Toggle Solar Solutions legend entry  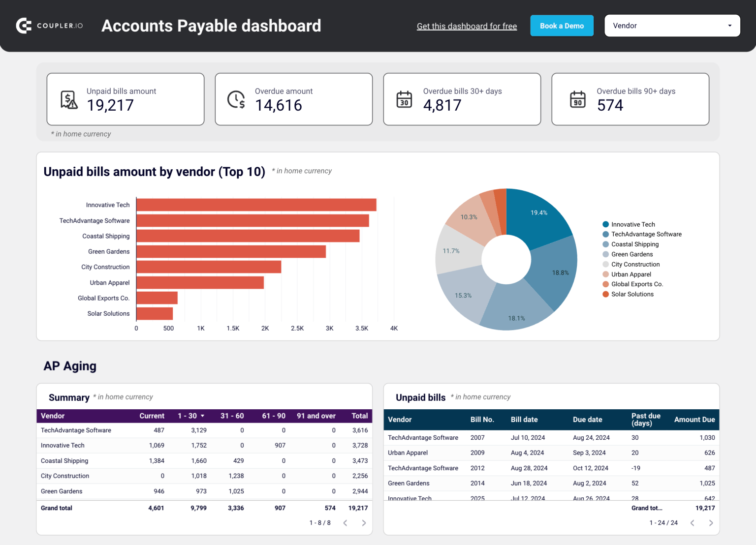pos(632,294)
